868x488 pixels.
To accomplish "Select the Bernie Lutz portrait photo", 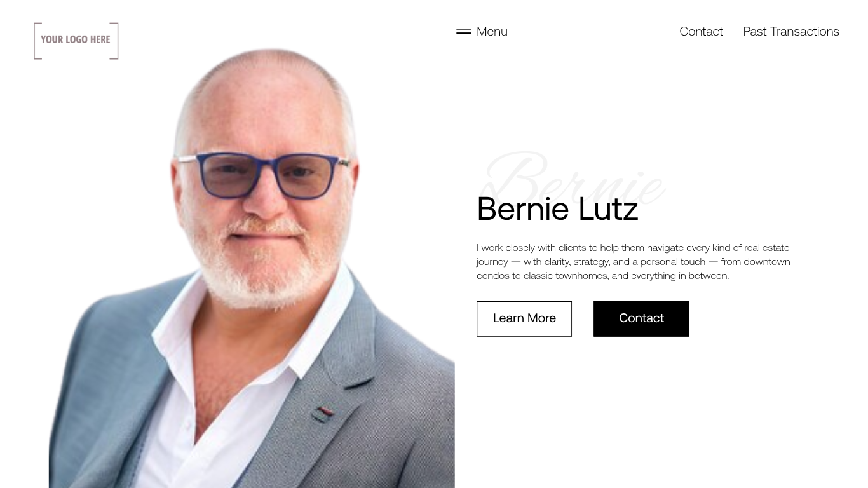I will click(x=252, y=268).
